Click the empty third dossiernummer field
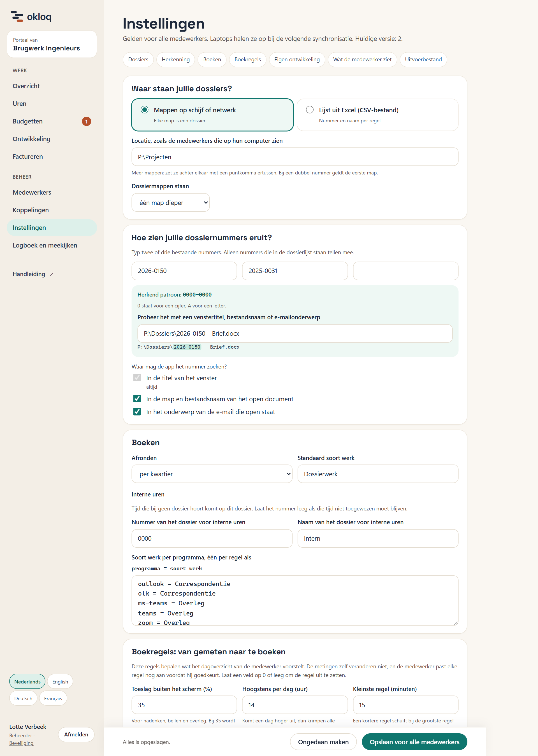 [x=405, y=271]
